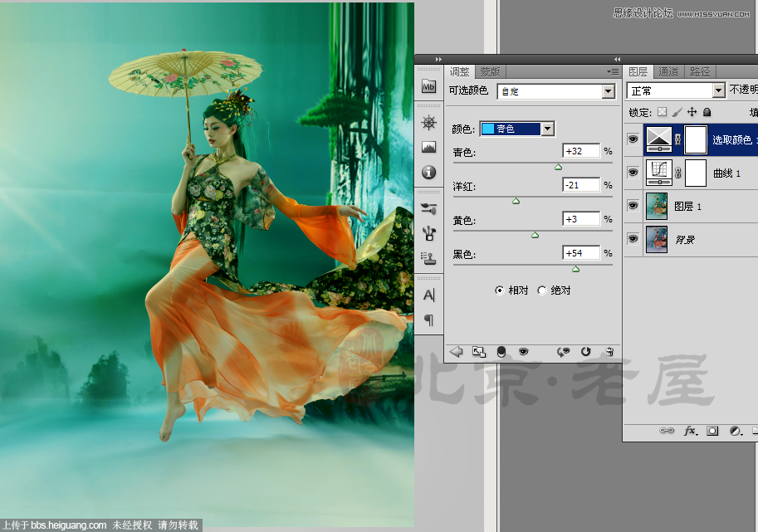
Task: Open the Info panel icon
Action: tap(428, 169)
